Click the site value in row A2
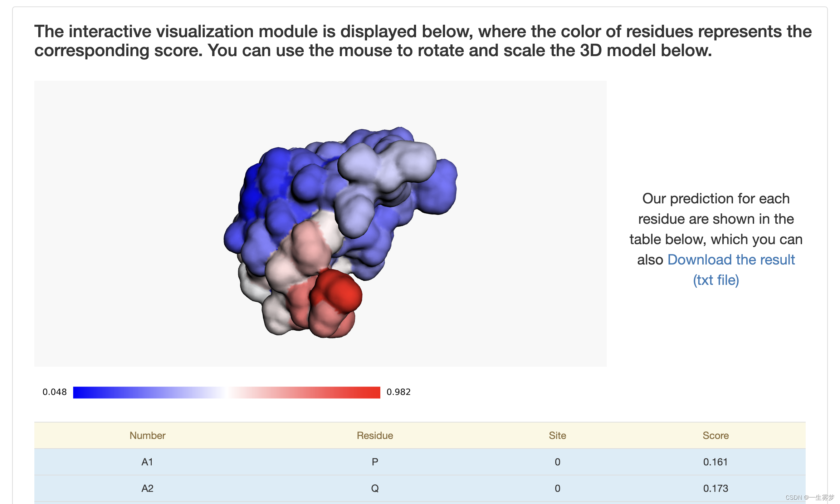 click(557, 488)
